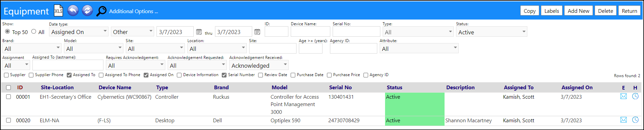Uncheck the Serial Number column checkbox
Viewport: 644px width, 130px height.
click(x=224, y=75)
